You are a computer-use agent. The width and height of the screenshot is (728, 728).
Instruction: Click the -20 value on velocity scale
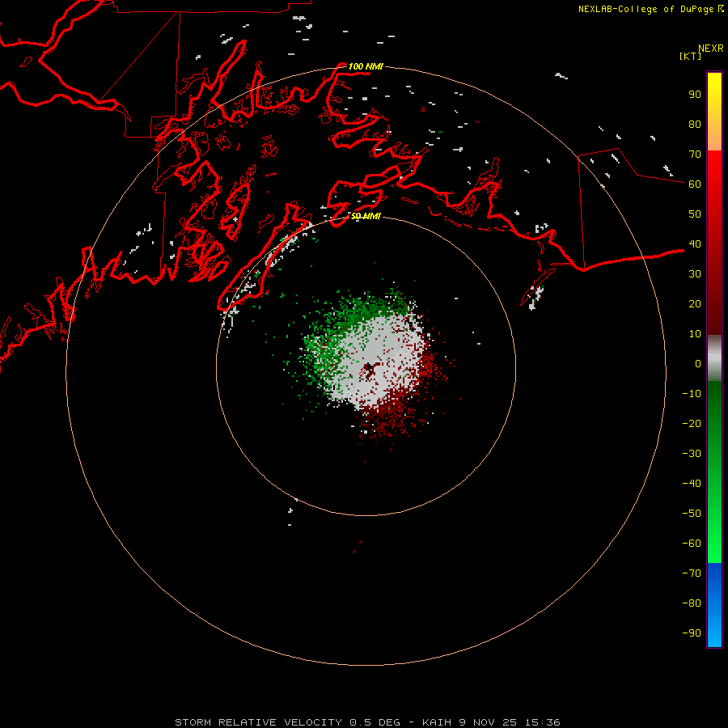coord(692,423)
